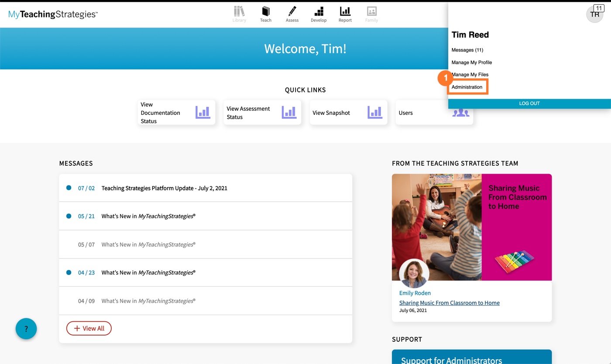Open the Library section
The width and height of the screenshot is (611, 364).
point(239,13)
